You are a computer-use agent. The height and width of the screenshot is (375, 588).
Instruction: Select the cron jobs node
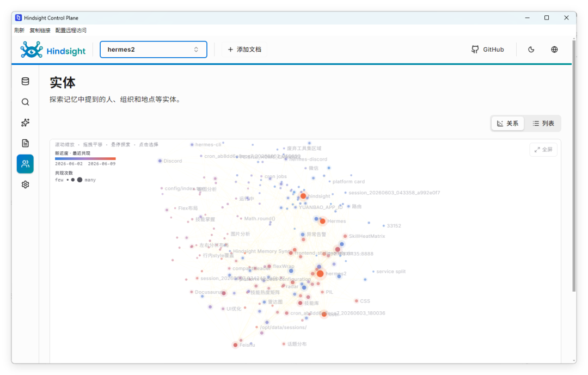pyautogui.click(x=261, y=176)
